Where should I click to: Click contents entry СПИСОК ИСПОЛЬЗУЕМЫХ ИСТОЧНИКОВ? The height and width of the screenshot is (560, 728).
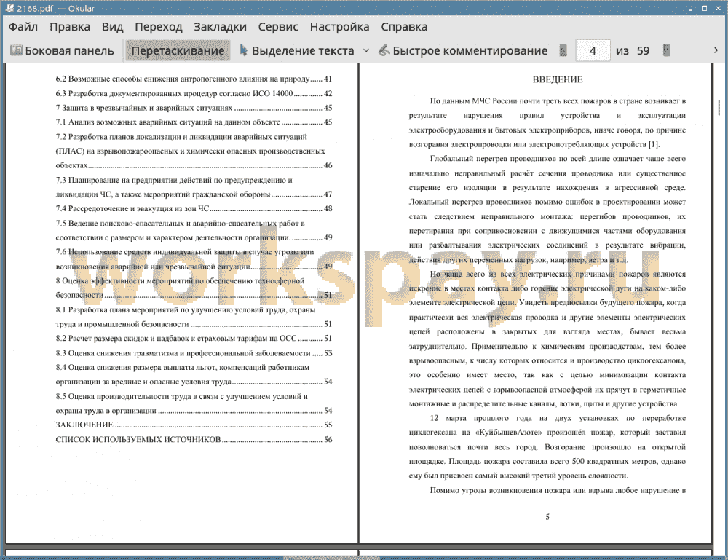pyautogui.click(x=194, y=439)
